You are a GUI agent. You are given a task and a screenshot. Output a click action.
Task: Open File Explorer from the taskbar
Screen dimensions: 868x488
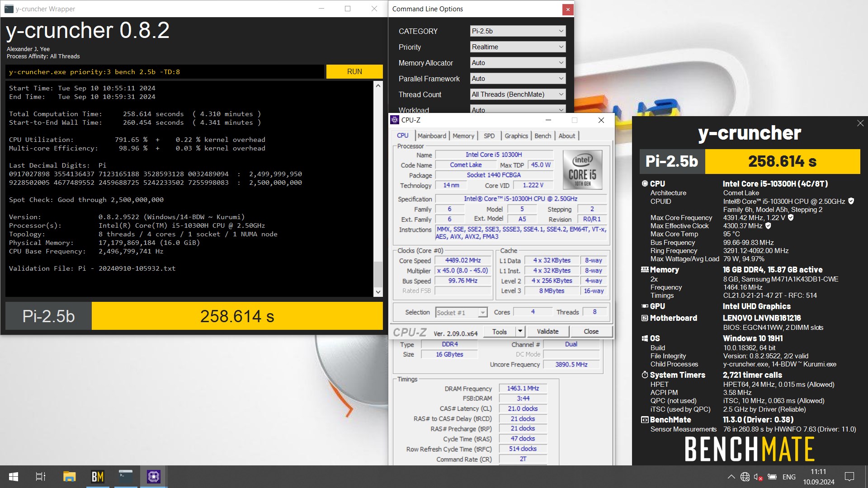69,477
